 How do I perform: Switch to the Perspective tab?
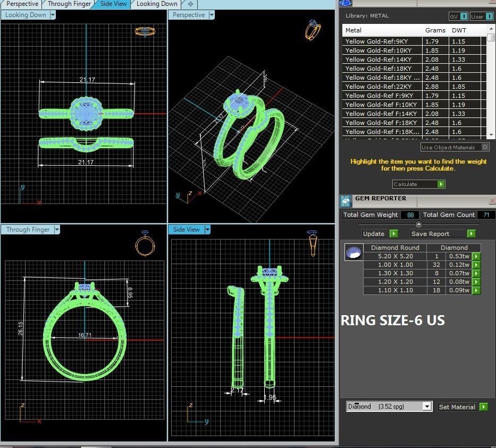coord(21,4)
